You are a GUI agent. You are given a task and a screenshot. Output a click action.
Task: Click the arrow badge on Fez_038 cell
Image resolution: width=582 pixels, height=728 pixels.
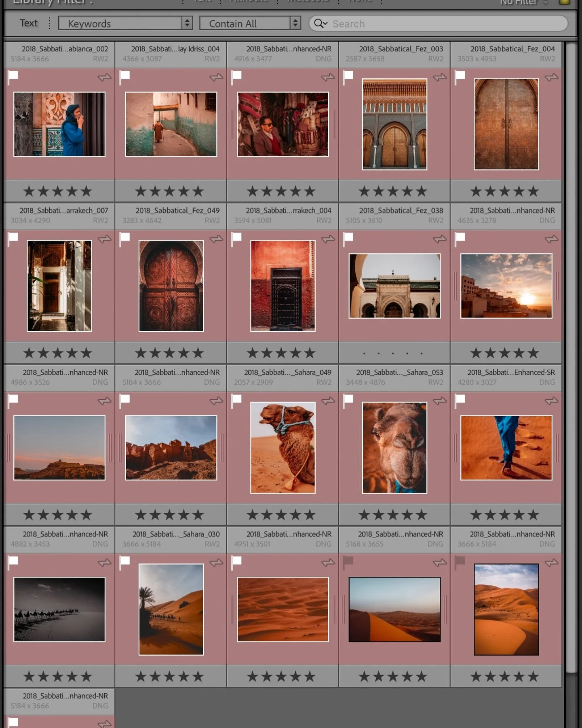pos(440,239)
